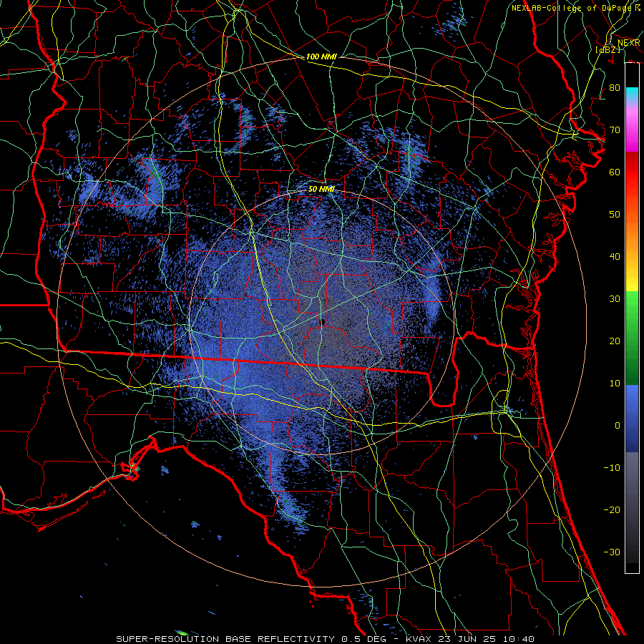Click the 50 value on the dBZ scale
Screen dimensions: 644x644
click(x=615, y=215)
